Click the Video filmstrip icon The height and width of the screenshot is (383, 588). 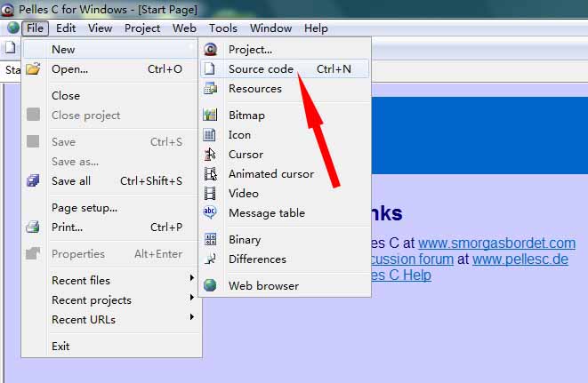[x=210, y=194]
